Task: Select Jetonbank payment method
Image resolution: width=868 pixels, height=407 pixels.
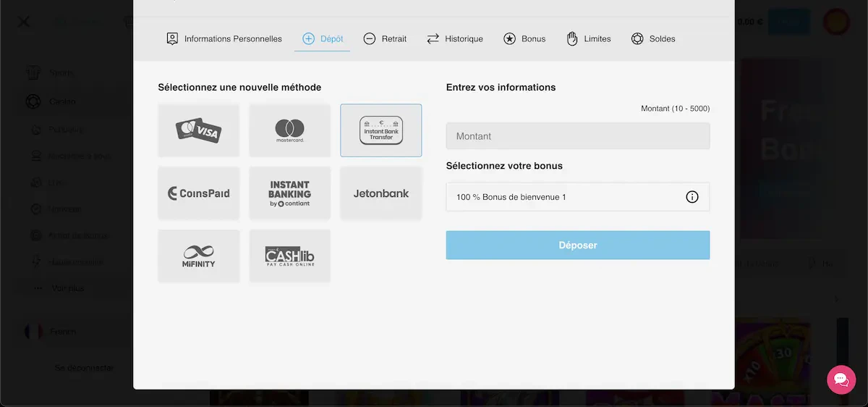Action: click(381, 193)
